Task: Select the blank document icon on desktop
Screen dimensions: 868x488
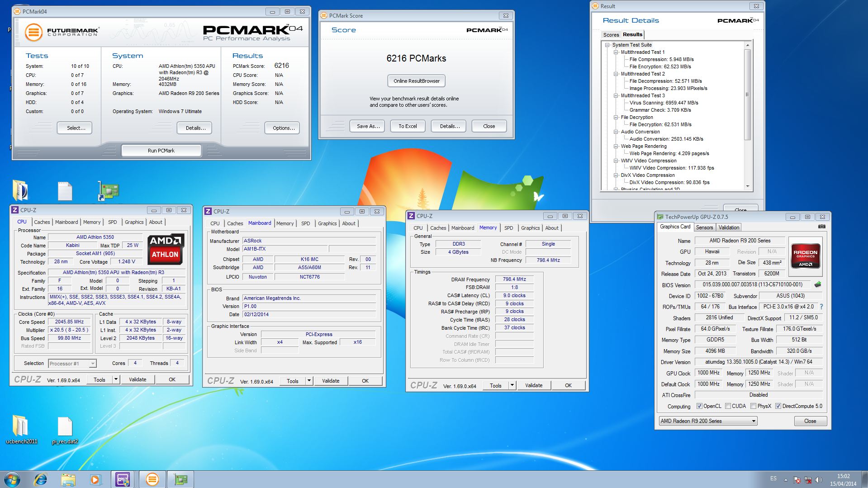Action: click(65, 191)
